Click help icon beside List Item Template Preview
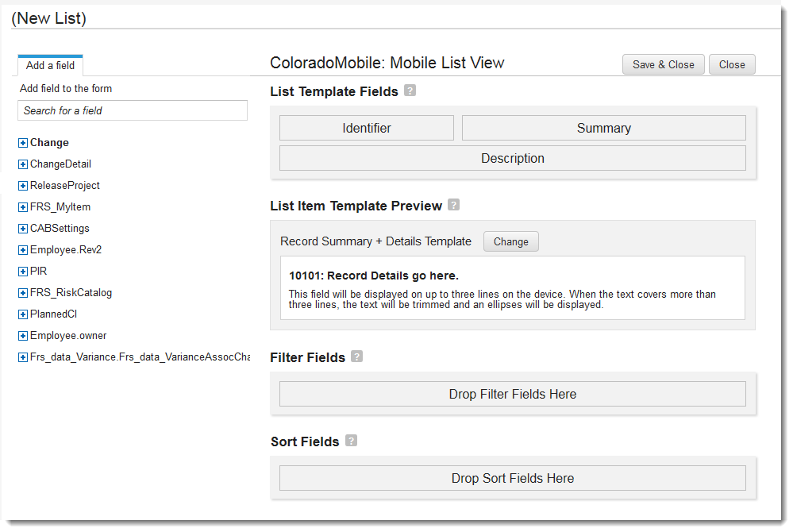This screenshot has height=532, width=793. (453, 205)
